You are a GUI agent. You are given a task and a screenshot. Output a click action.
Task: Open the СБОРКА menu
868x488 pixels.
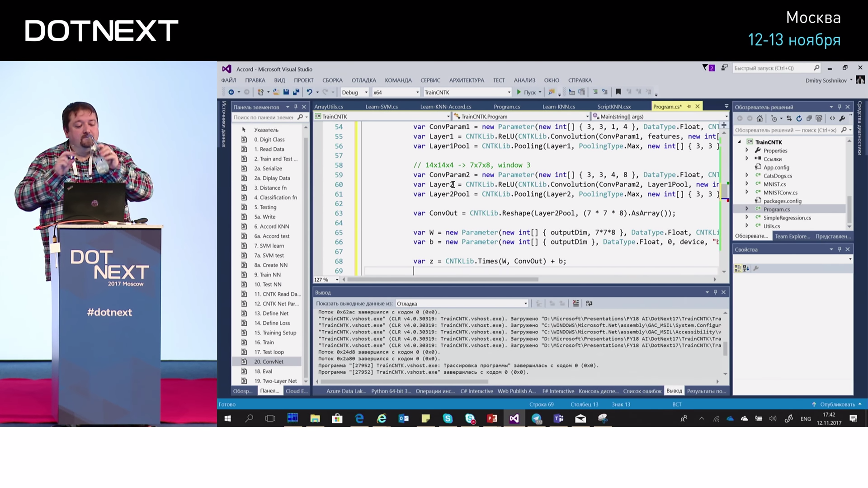coord(332,80)
